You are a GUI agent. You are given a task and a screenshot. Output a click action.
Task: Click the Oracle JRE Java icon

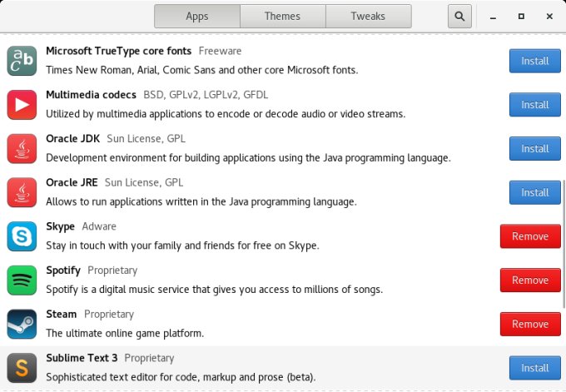click(21, 192)
